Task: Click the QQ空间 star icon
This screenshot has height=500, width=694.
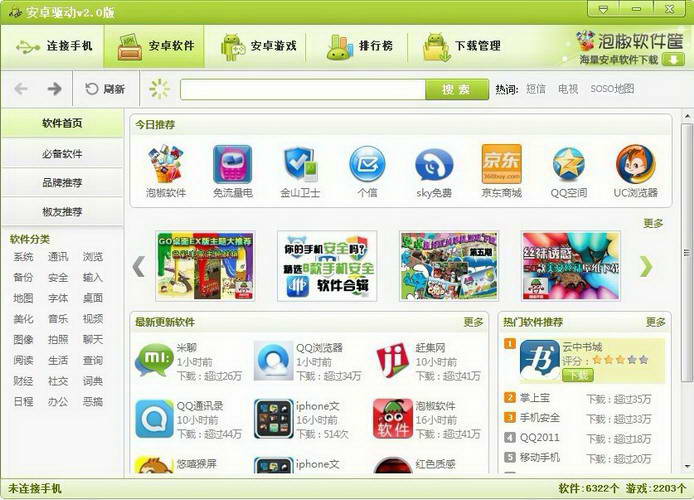Action: pyautogui.click(x=568, y=164)
